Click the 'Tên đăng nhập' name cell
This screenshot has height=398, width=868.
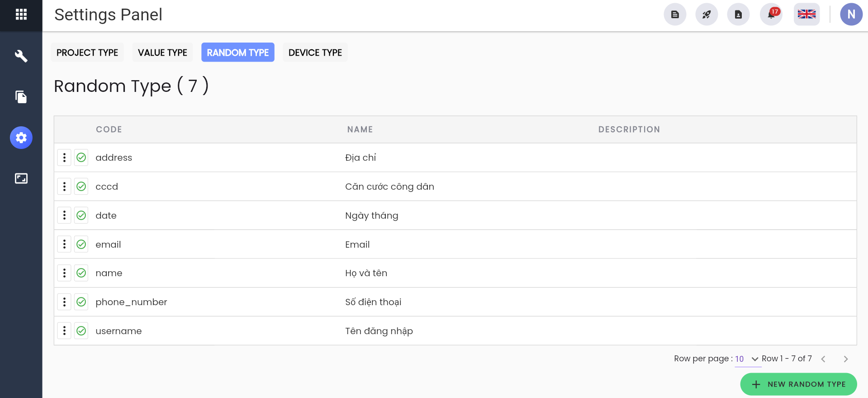379,331
